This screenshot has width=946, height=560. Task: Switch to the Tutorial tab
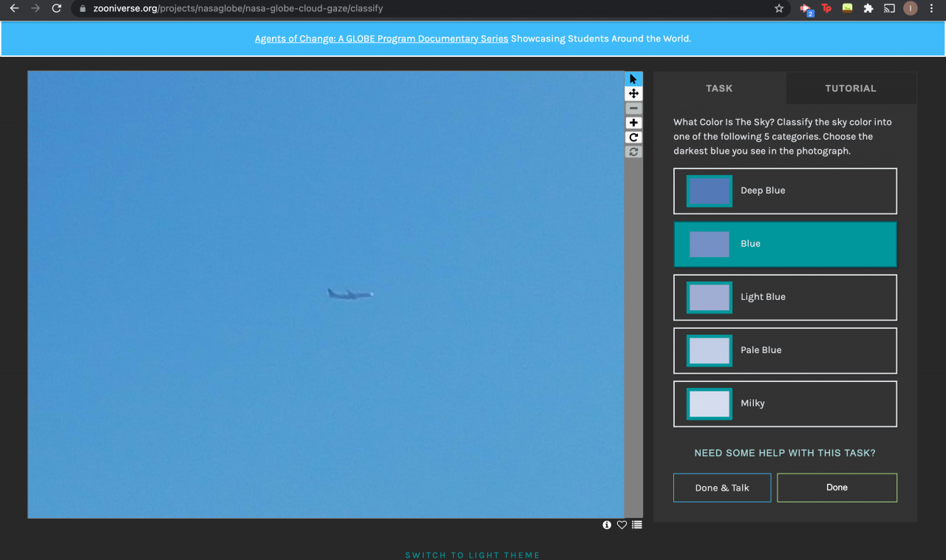click(x=851, y=88)
